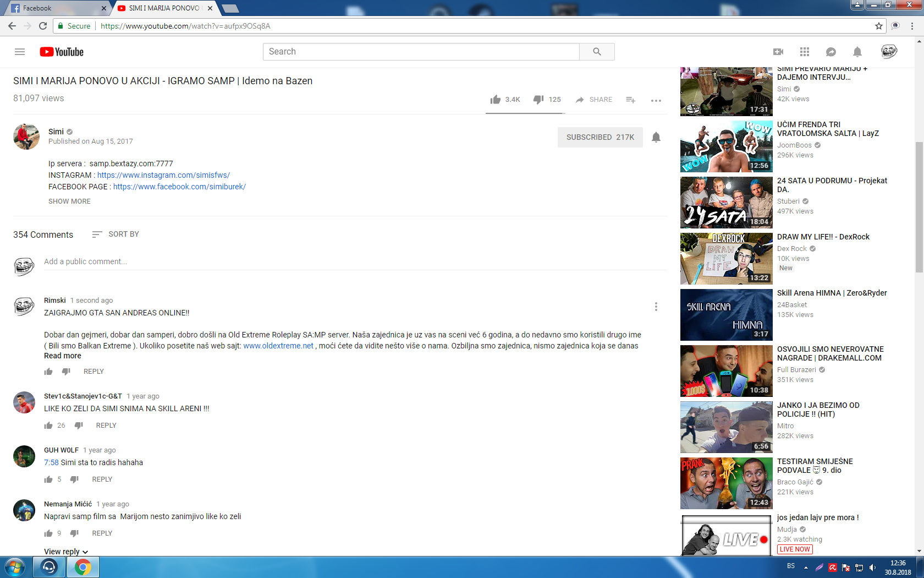This screenshot has height=578, width=924.
Task: Open the Instagram simisfws link
Action: [163, 175]
